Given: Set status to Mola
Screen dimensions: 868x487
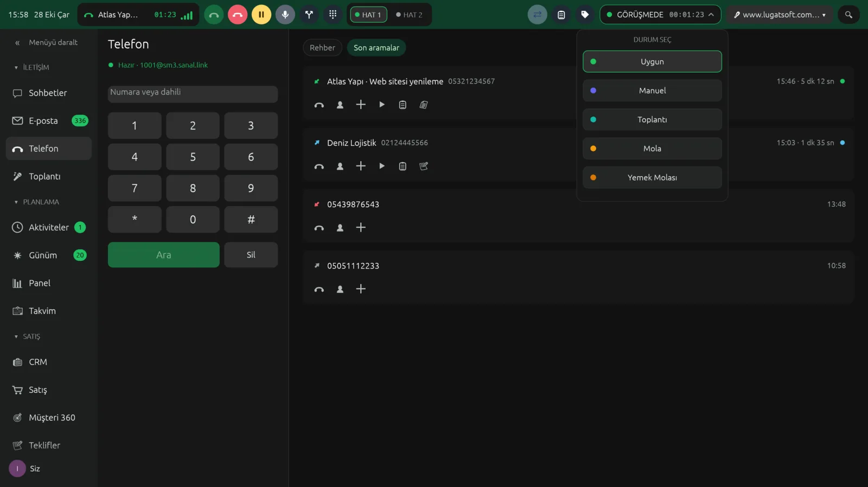Looking at the screenshot, I should pyautogui.click(x=652, y=149).
